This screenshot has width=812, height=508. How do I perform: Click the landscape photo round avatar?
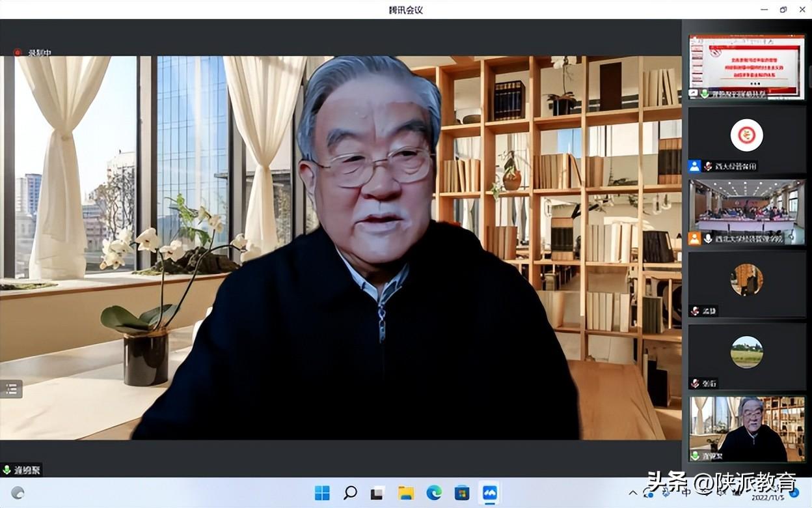pyautogui.click(x=746, y=352)
